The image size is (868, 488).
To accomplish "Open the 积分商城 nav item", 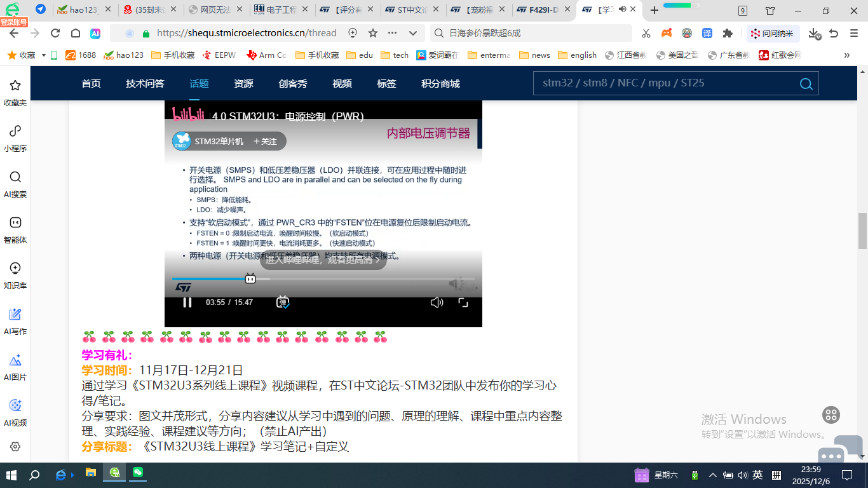I will pyautogui.click(x=440, y=83).
